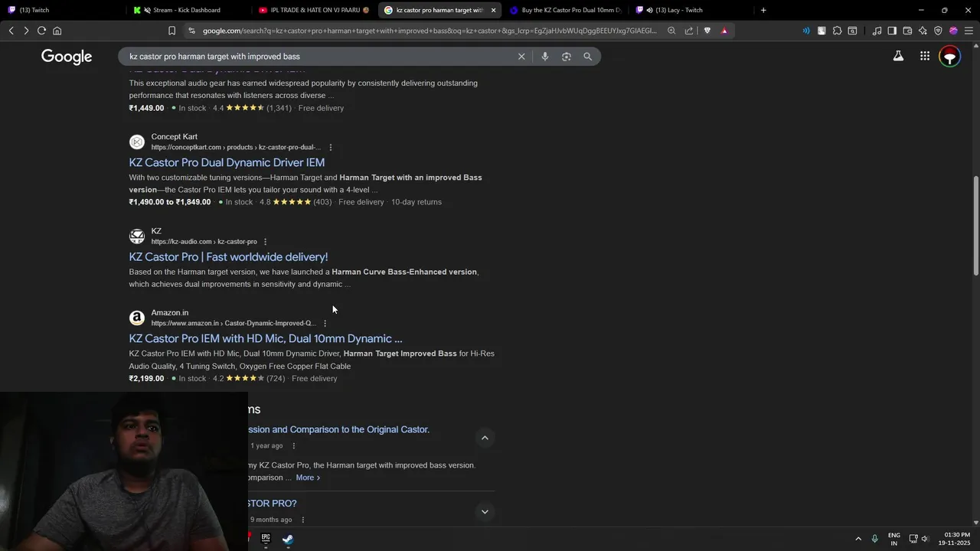Open options for the 1 year ago post
Image resolution: width=980 pixels, height=551 pixels.
pyautogui.click(x=293, y=445)
